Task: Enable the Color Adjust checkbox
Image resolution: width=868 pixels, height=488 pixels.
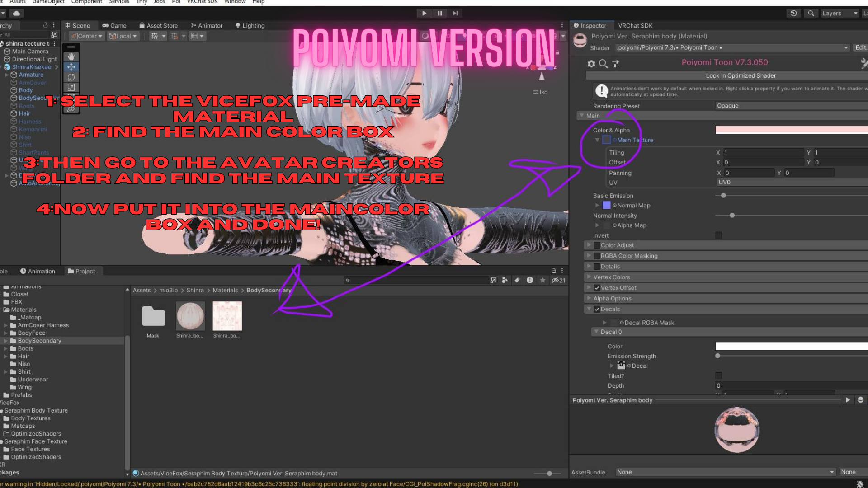Action: pos(597,245)
